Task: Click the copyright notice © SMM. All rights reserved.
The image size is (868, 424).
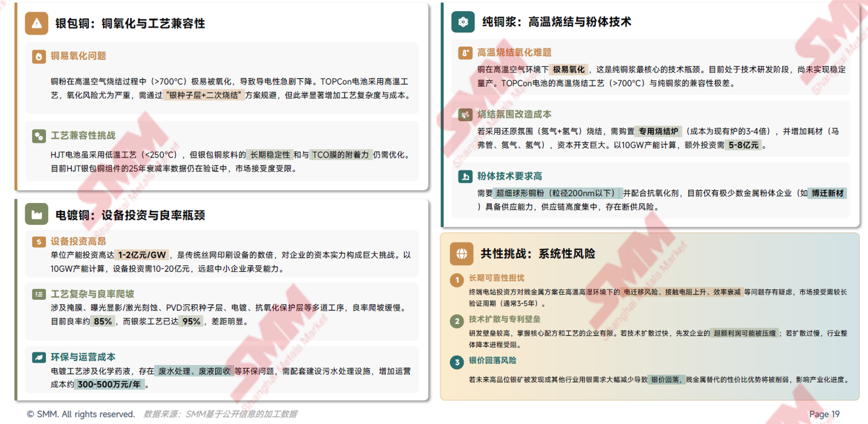Action: point(81,414)
